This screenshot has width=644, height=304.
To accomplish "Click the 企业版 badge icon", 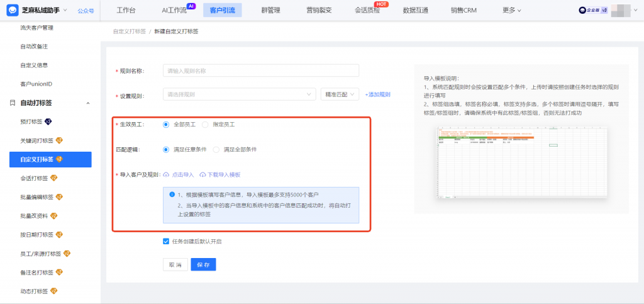I will [x=593, y=10].
